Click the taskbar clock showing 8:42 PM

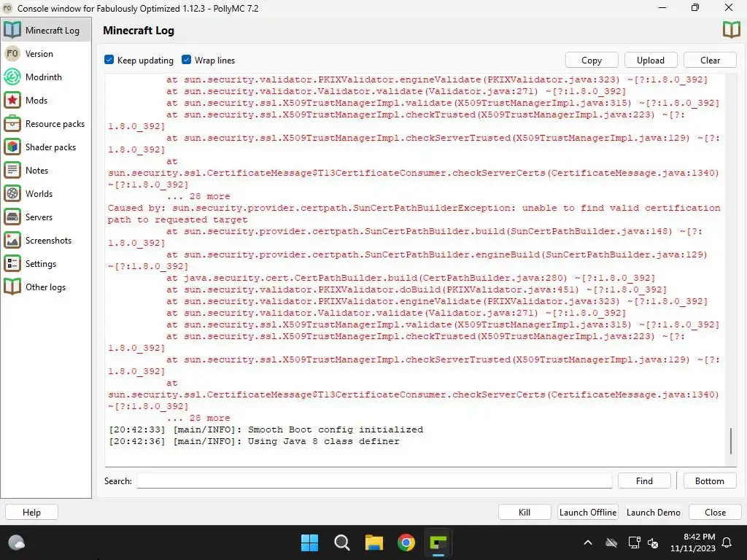coord(693,542)
